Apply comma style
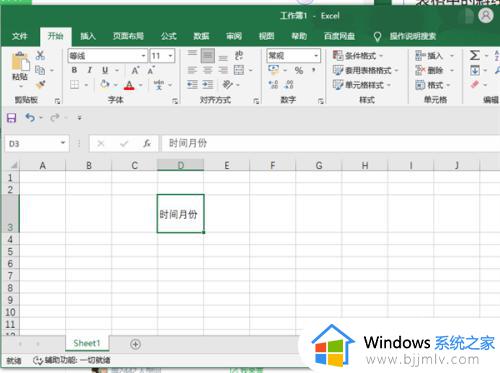 tap(313, 70)
